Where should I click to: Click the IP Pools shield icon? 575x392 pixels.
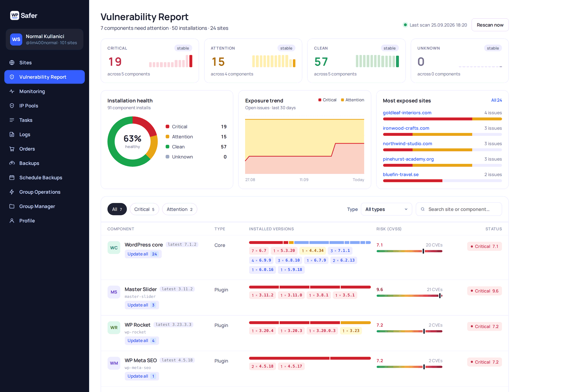pyautogui.click(x=12, y=106)
